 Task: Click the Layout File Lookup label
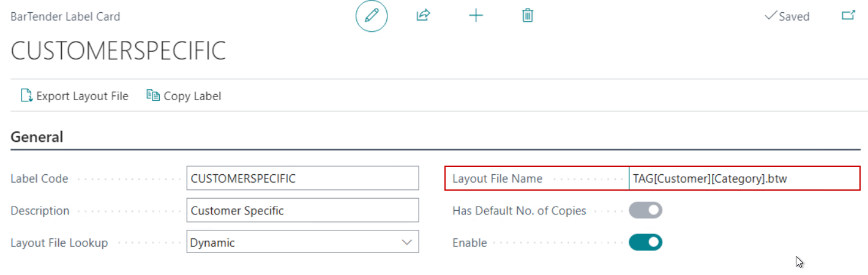coord(59,243)
